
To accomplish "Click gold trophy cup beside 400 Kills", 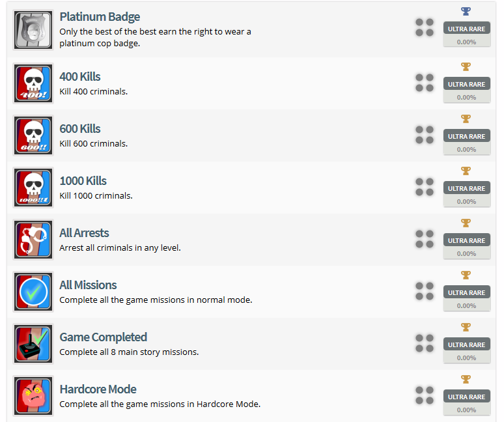I will click(x=466, y=66).
